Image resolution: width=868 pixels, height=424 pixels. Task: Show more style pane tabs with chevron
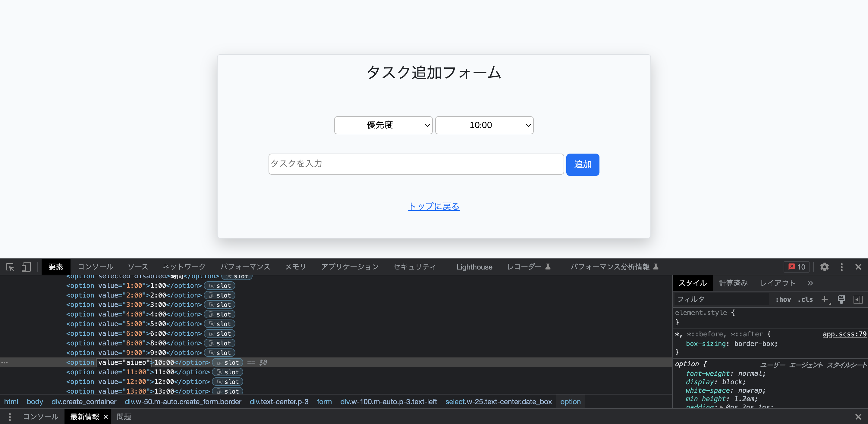pyautogui.click(x=810, y=283)
